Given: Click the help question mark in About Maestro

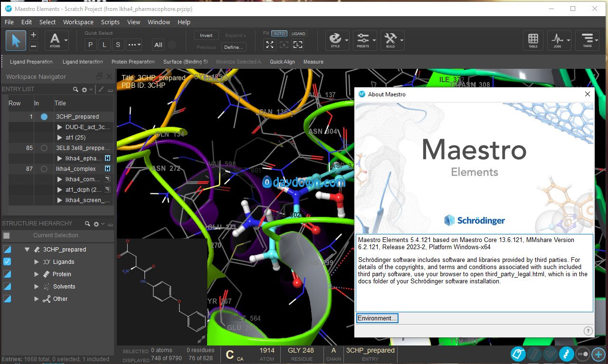Looking at the screenshot, I should 588,331.
